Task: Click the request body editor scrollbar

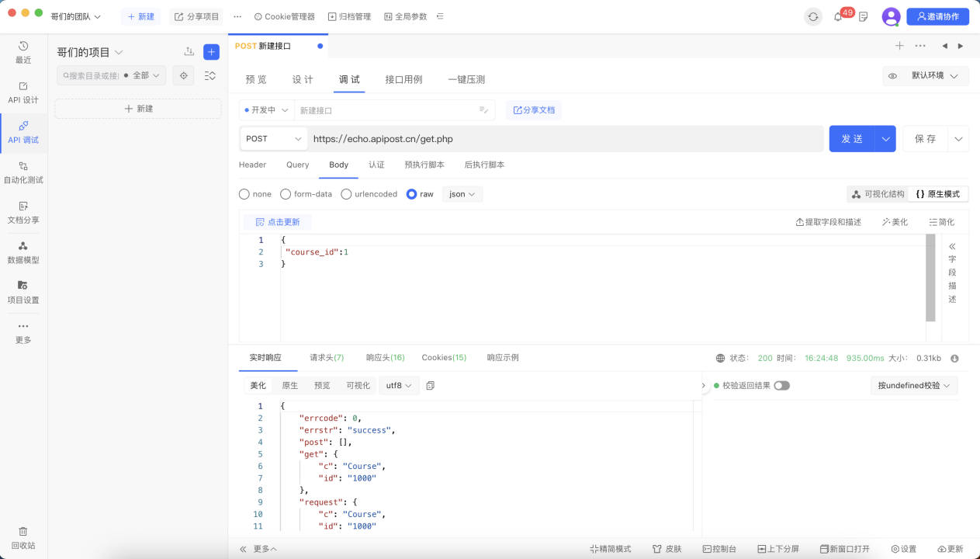Action: click(930, 278)
